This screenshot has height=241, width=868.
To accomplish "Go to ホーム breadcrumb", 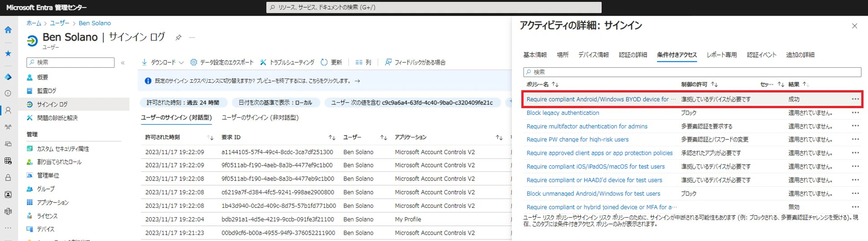I will [x=34, y=23].
